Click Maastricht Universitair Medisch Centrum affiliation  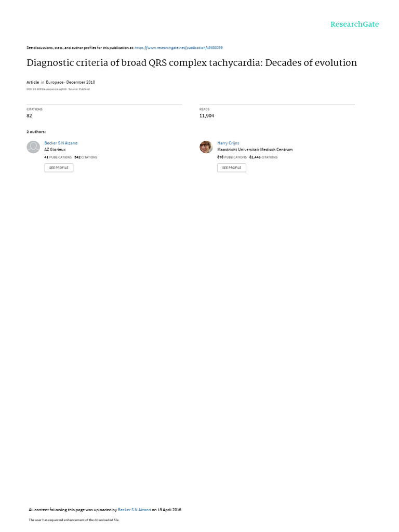(255, 150)
